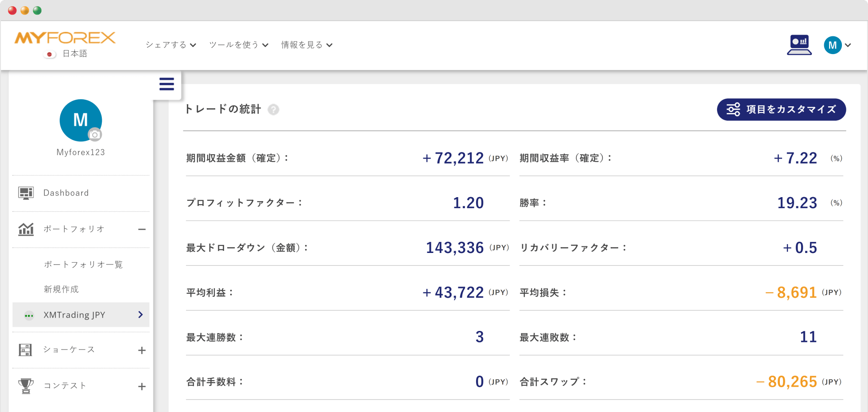Click the 最大ドローダウン（金額） label
Viewport: 868px width, 412px height.
point(247,248)
